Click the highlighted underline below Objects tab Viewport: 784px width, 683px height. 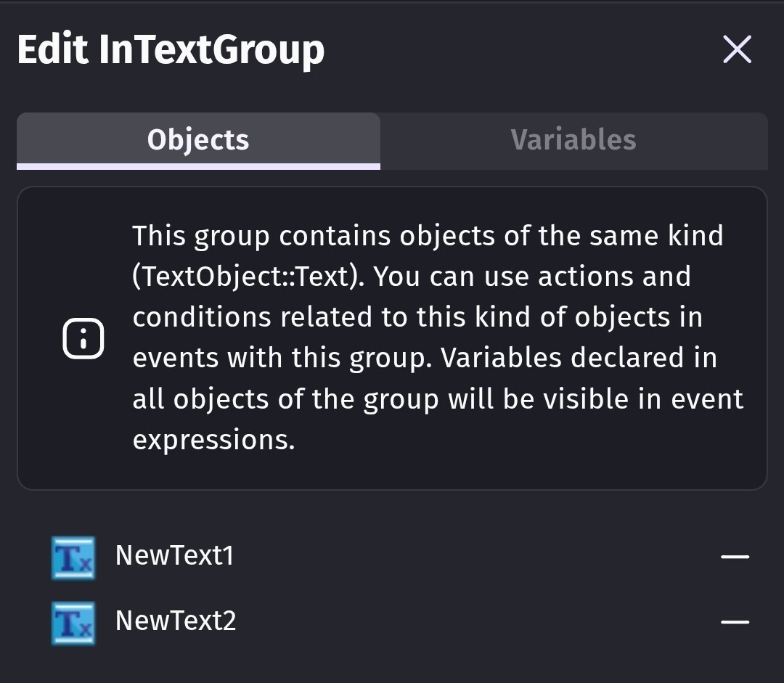tap(198, 167)
